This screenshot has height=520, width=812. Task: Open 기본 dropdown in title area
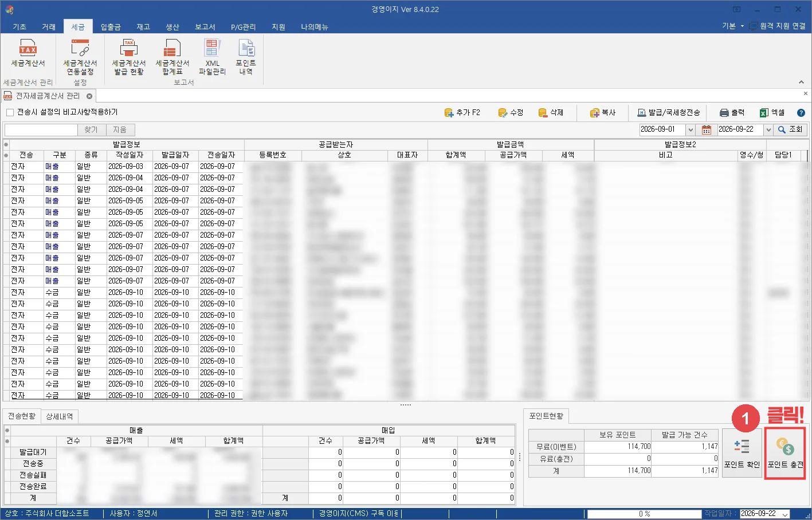pos(732,26)
